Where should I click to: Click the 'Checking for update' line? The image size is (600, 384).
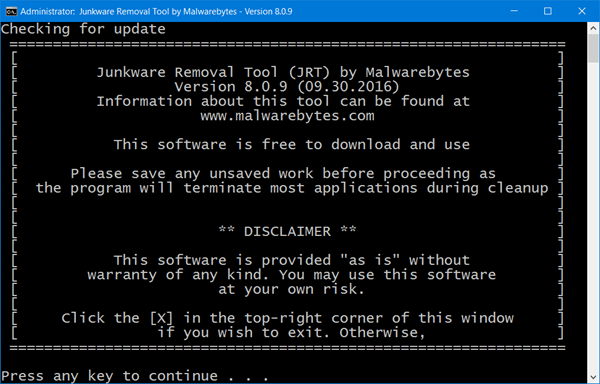[83, 29]
